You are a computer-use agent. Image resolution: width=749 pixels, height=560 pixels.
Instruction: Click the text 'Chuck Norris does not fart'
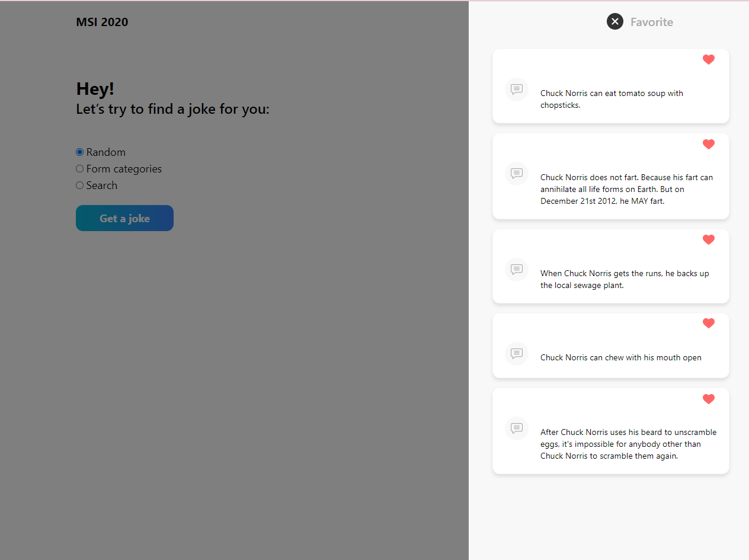[x=589, y=177]
